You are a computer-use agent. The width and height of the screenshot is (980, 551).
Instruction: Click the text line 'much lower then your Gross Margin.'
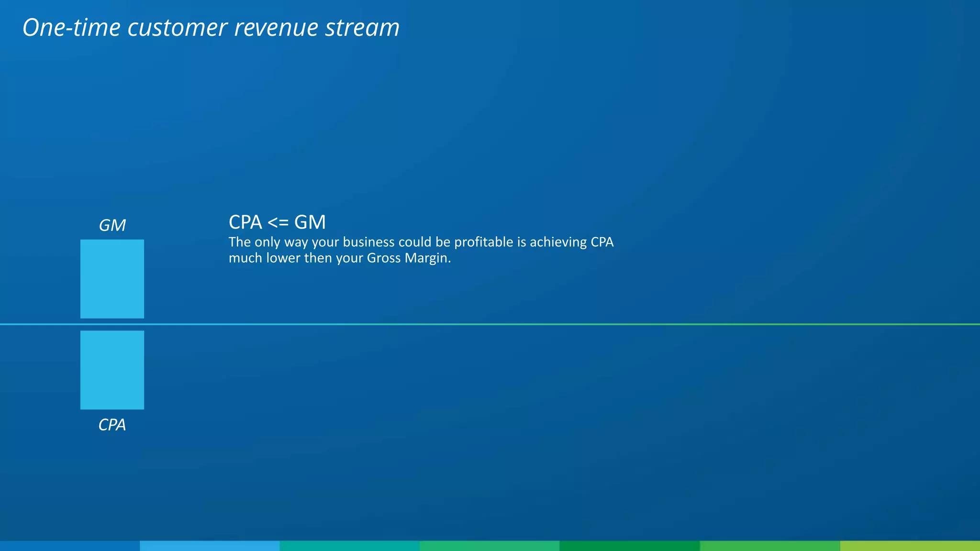340,258
